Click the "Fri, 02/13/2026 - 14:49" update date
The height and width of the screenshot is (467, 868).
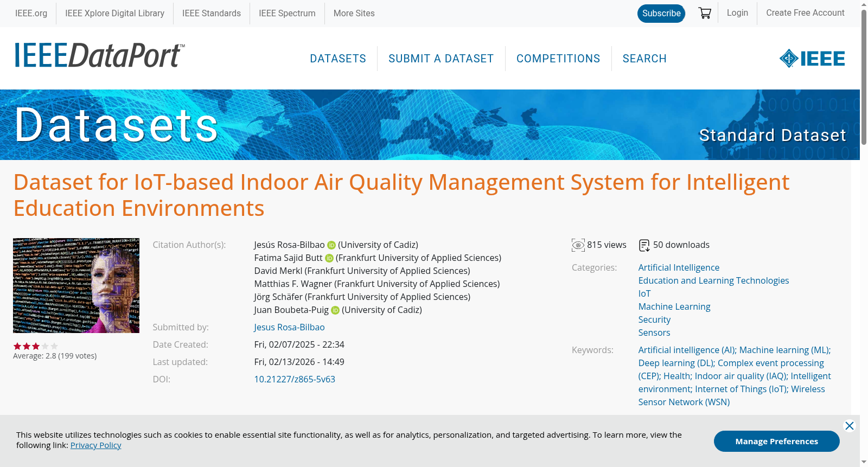299,362
